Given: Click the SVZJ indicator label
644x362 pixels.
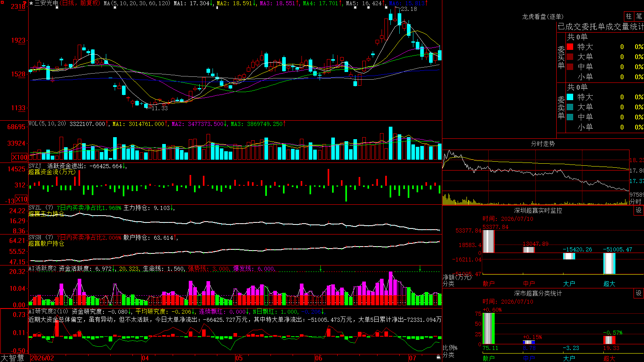Looking at the screenshot, I should point(35,166).
